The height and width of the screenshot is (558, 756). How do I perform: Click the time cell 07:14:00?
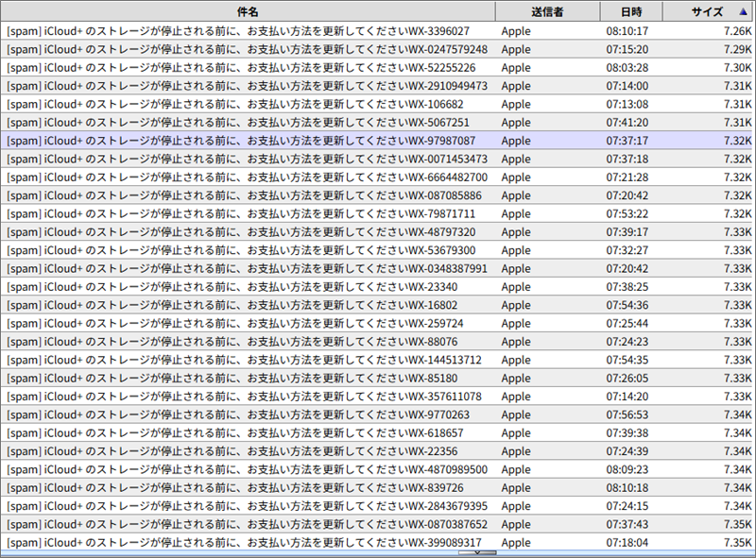627,86
